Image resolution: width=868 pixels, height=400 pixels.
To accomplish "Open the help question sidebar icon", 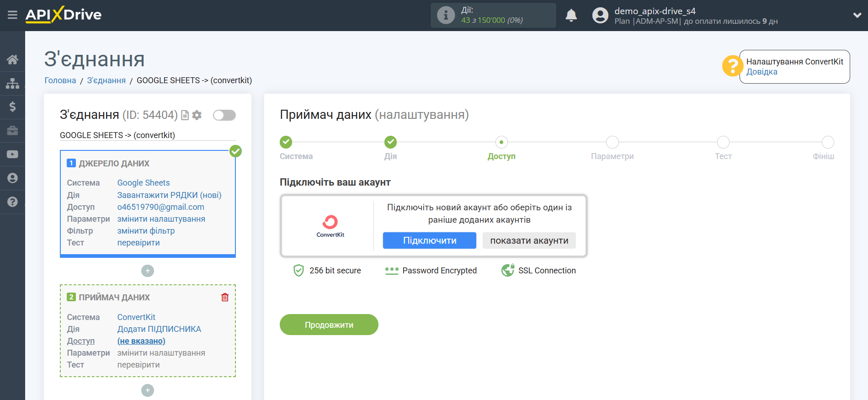I will tap(12, 202).
